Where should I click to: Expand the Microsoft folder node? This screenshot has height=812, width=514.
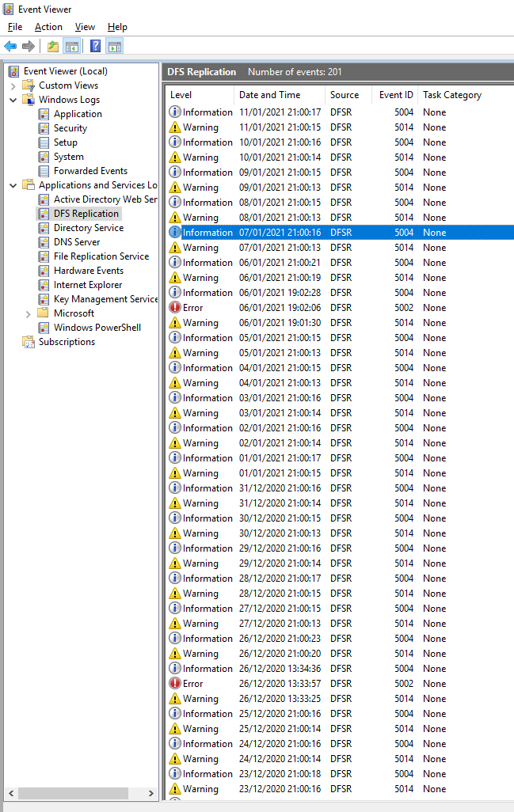click(x=29, y=314)
